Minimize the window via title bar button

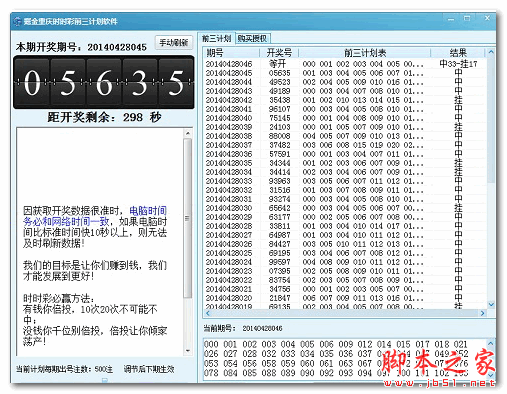[x=451, y=19]
